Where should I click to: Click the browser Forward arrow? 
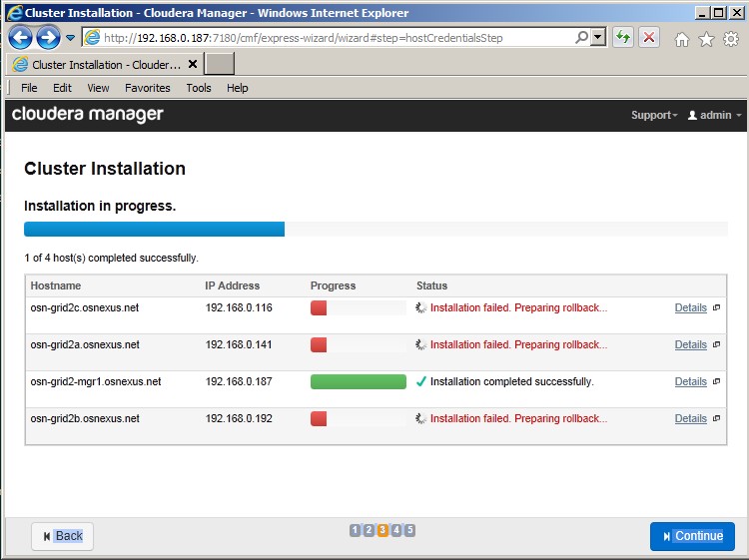(x=48, y=37)
